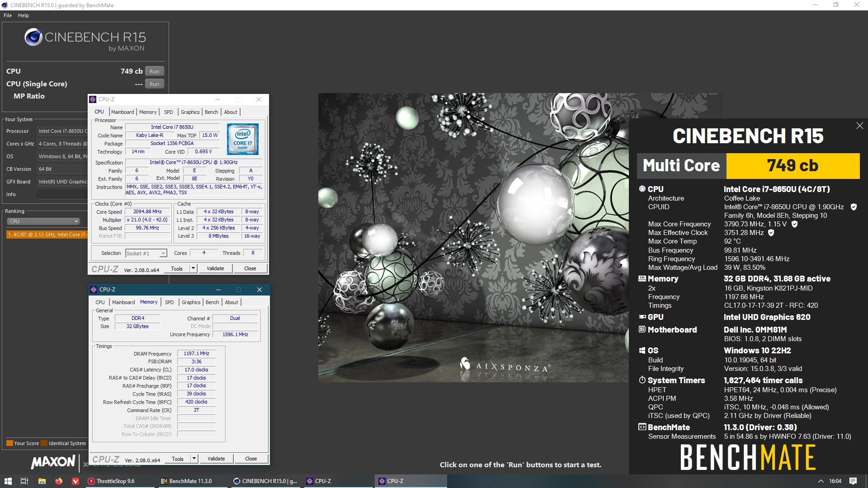The width and height of the screenshot is (868, 488).
Task: Click the System Timers clock icon
Action: tap(642, 380)
